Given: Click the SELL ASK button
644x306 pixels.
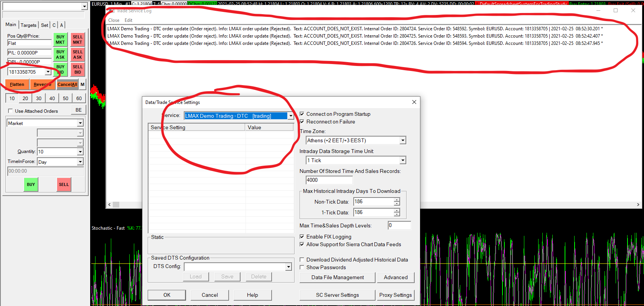Looking at the screenshot, I should click(x=77, y=54).
